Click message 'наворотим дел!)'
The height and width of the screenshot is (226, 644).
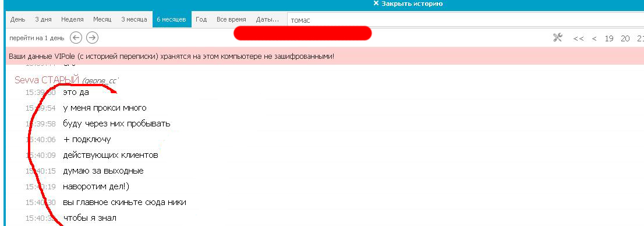pos(96,186)
